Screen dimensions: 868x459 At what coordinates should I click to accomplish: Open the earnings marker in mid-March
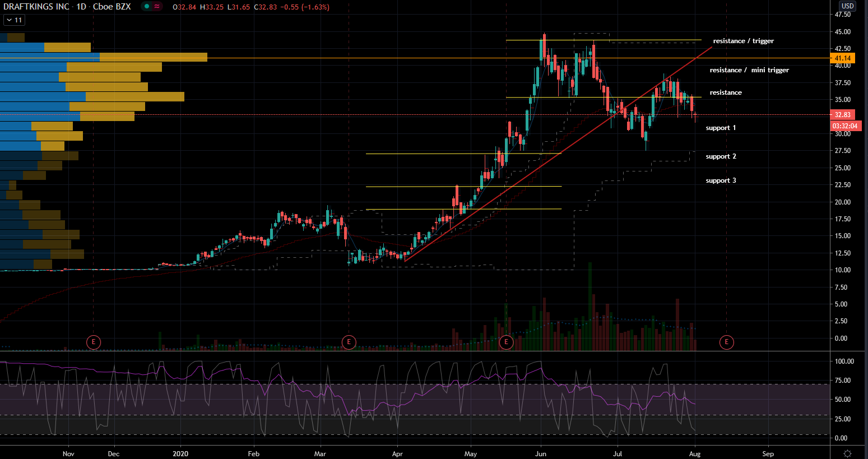point(349,342)
